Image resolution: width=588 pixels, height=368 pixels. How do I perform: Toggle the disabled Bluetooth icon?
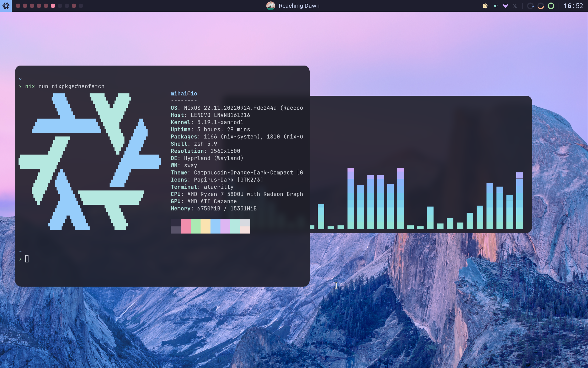515,6
